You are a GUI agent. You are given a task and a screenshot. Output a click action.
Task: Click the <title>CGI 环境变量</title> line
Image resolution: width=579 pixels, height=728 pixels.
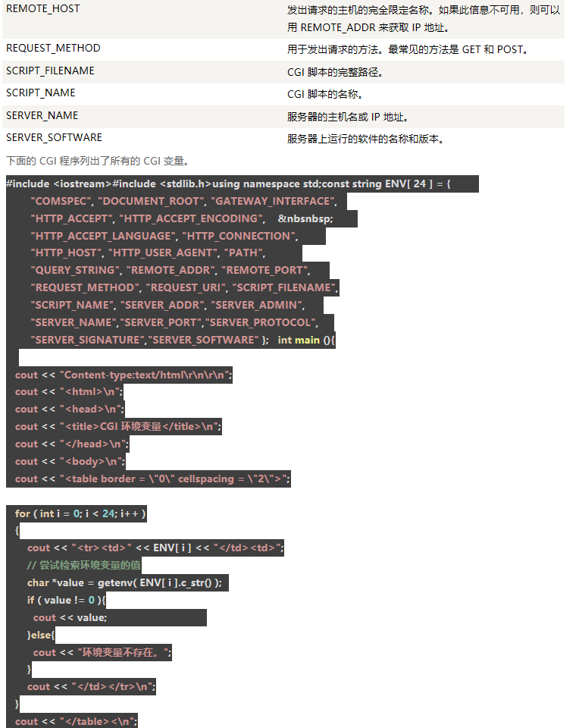(x=118, y=427)
